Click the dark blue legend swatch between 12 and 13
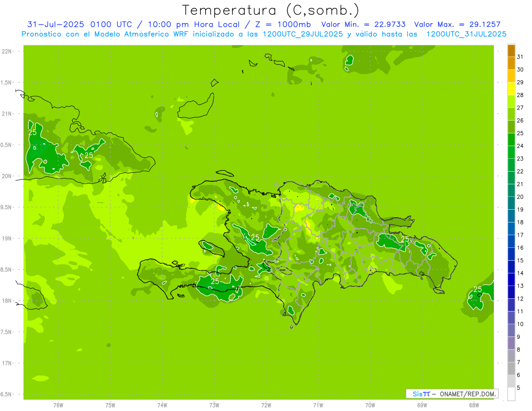 [x=511, y=292]
